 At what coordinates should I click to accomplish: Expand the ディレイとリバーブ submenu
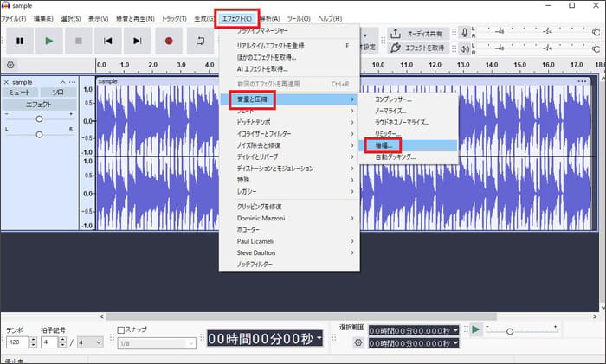pyautogui.click(x=289, y=157)
